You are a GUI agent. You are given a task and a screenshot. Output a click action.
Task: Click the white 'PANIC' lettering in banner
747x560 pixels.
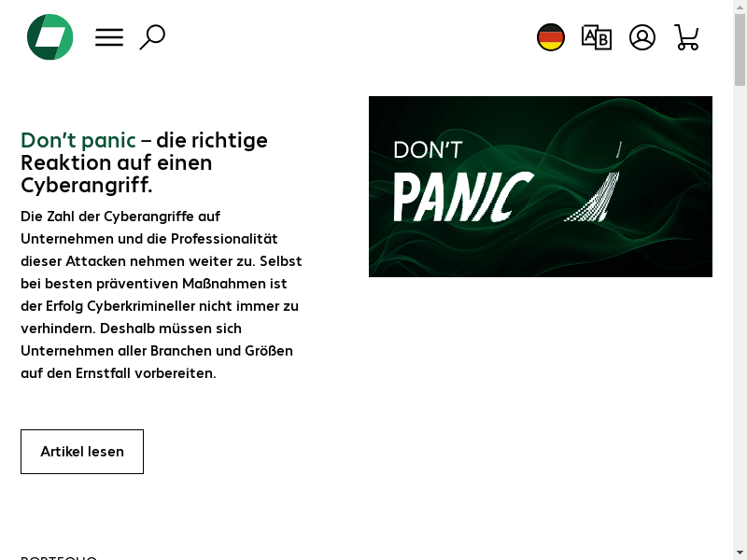click(463, 197)
